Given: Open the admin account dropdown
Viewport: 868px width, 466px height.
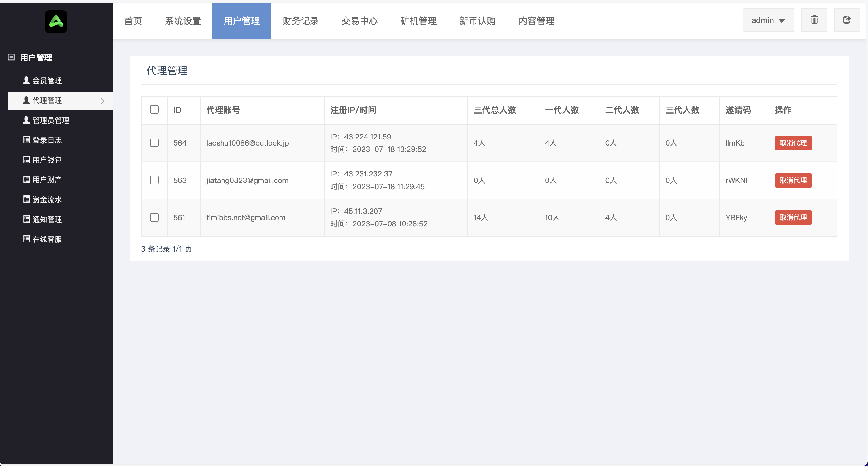Looking at the screenshot, I should pyautogui.click(x=768, y=20).
